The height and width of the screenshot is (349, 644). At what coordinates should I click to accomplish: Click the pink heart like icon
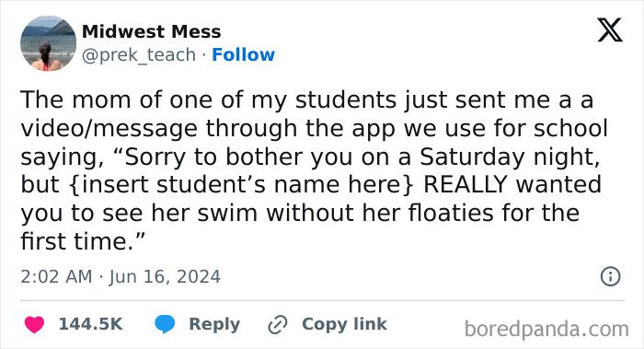35,324
